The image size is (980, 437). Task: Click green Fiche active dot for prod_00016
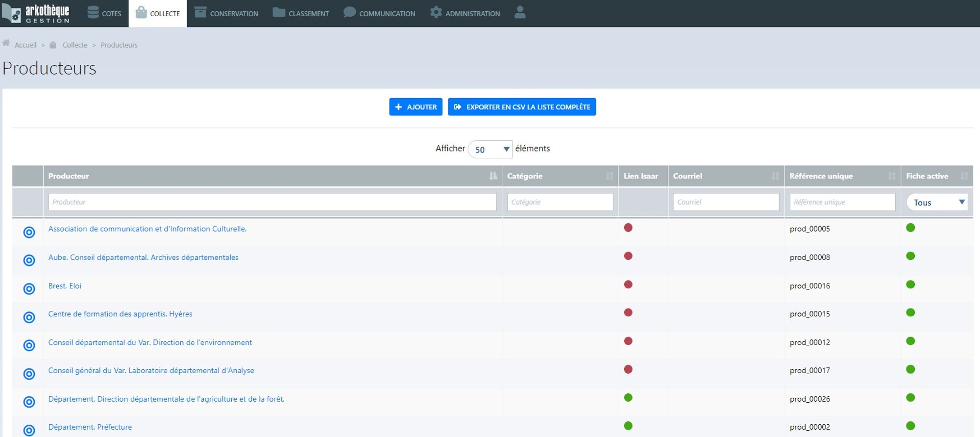coord(910,284)
